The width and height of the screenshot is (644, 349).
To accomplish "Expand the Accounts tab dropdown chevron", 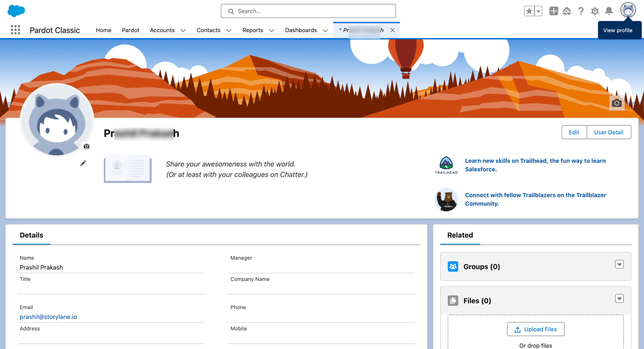I will click(x=183, y=30).
